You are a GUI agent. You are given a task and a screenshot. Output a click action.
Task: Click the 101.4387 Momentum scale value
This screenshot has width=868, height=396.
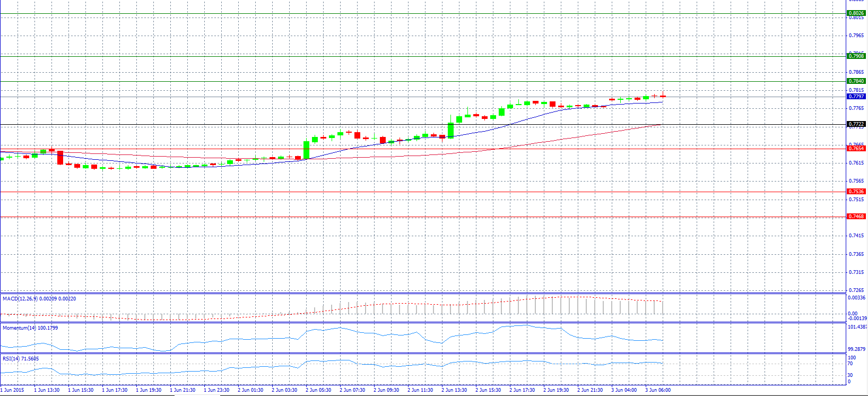[x=857, y=327]
